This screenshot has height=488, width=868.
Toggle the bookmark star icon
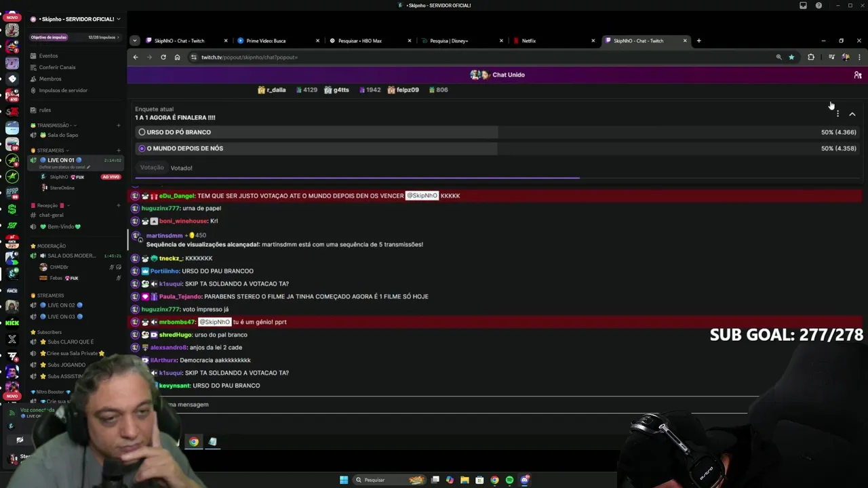click(x=791, y=57)
